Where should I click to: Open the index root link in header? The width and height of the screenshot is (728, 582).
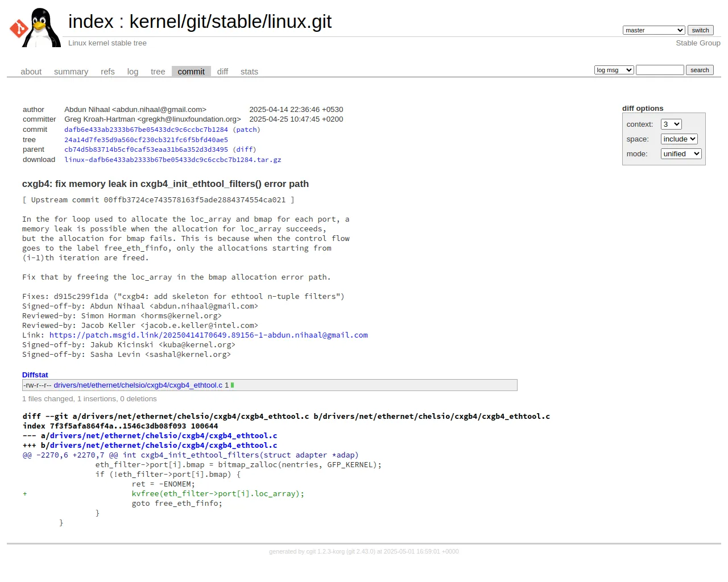(x=91, y=22)
